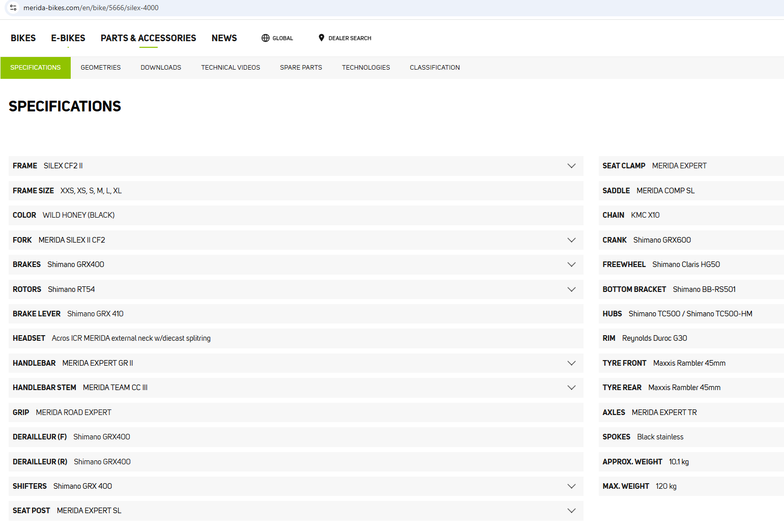Click the map pin dealer search icon
784x532 pixels.
coord(322,38)
